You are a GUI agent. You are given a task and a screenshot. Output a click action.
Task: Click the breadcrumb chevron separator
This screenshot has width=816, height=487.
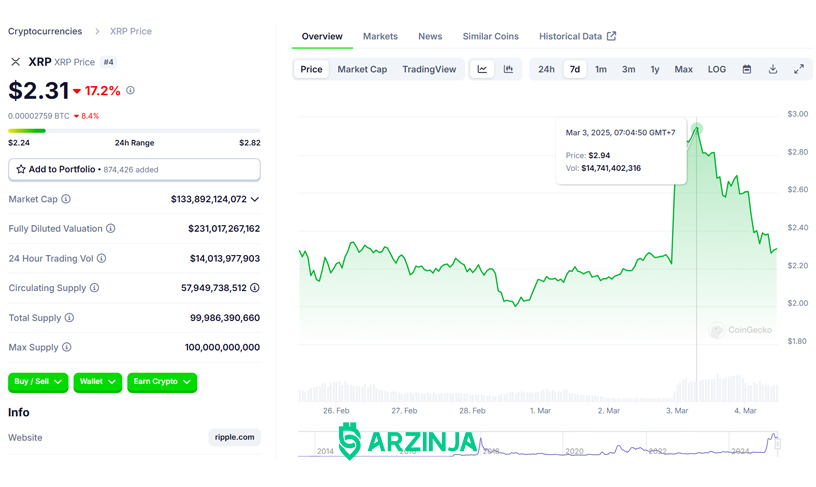click(x=97, y=31)
